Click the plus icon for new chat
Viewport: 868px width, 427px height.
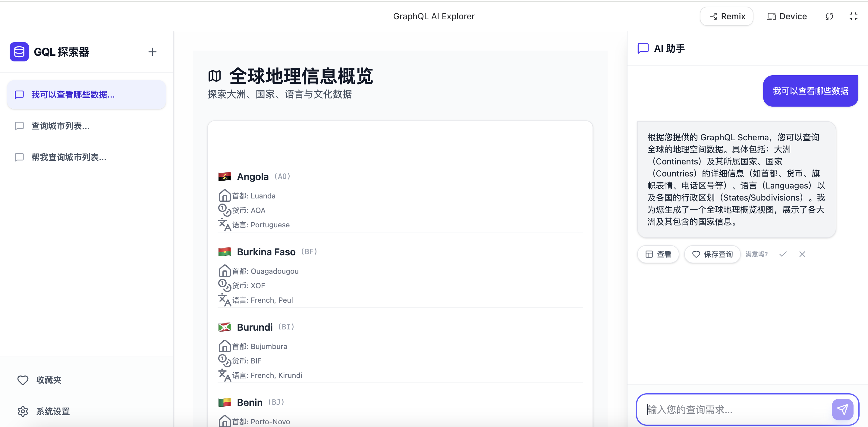tap(152, 52)
